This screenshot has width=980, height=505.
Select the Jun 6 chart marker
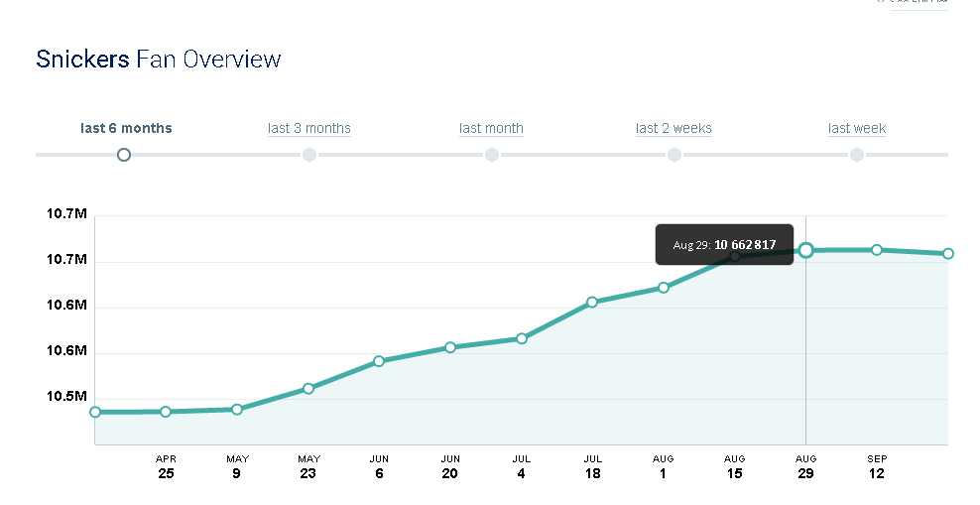(379, 361)
